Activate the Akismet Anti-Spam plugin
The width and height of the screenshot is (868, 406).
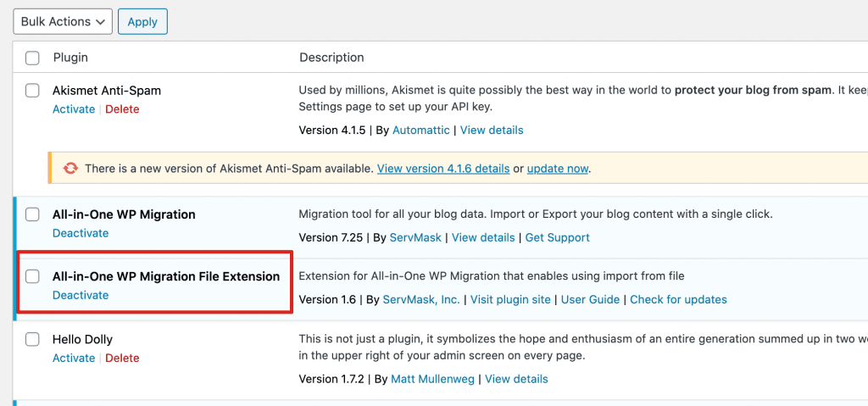click(74, 109)
